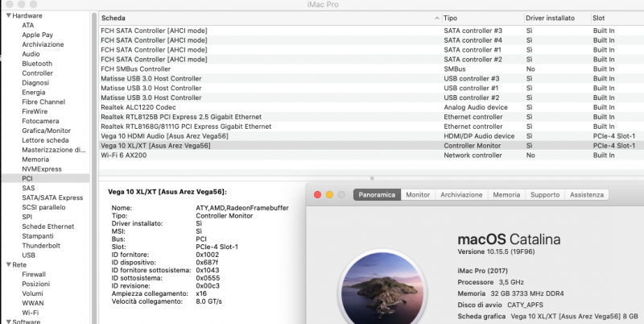This screenshot has height=324, width=644.
Task: Open the Archiviazione tab in About window
Action: (461, 195)
